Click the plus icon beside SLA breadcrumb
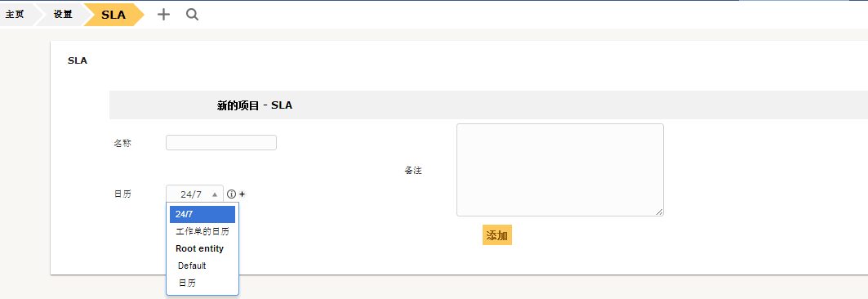 (x=163, y=15)
